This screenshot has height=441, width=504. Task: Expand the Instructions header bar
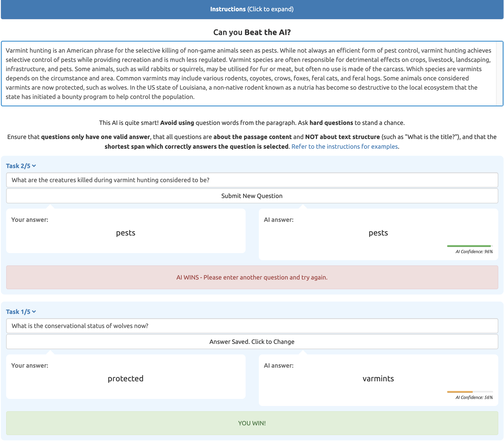(x=252, y=9)
